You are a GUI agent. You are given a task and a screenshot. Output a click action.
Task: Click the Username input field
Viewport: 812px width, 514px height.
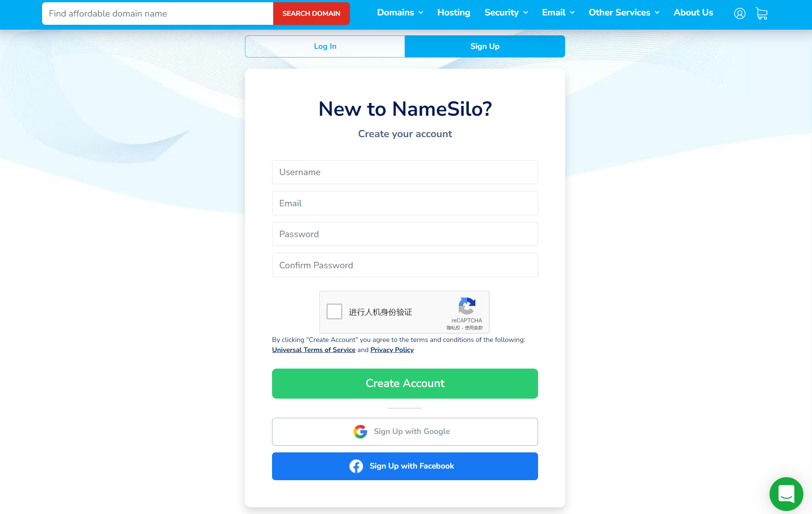tap(405, 172)
